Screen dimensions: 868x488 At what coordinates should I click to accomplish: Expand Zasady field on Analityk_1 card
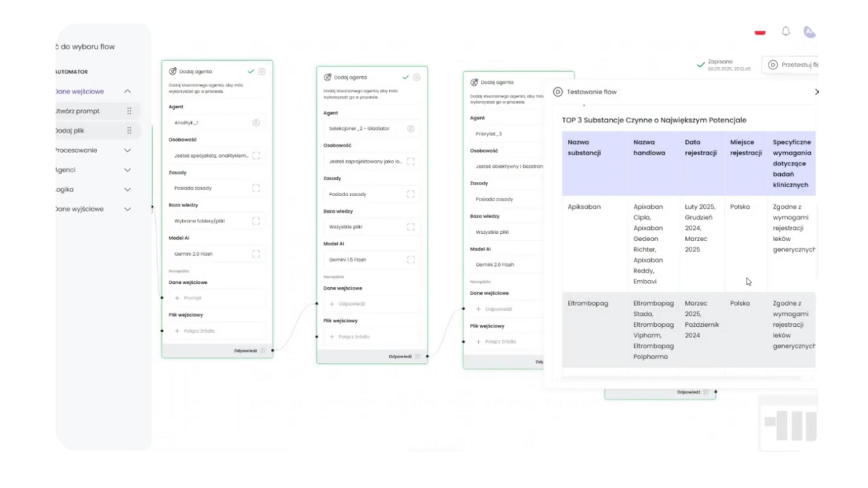pyautogui.click(x=256, y=188)
